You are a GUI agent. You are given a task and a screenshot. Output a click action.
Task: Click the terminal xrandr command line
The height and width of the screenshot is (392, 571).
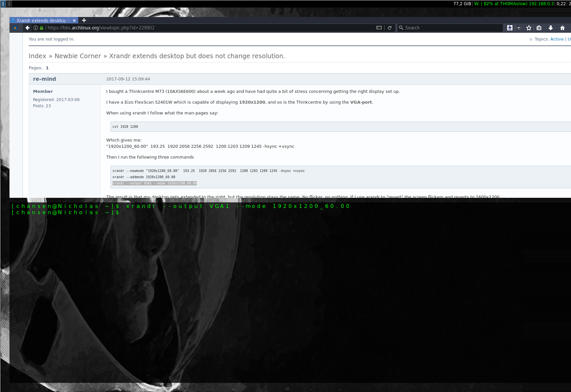[181, 206]
